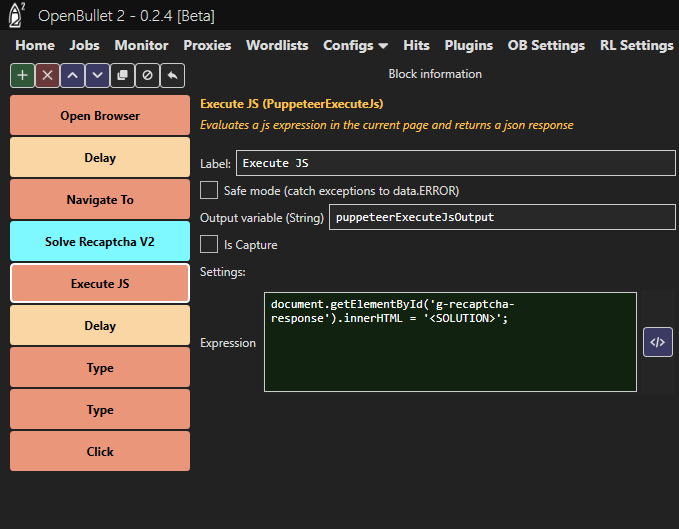Viewport: 679px width, 529px height.
Task: Select the Click block
Action: 100,452
